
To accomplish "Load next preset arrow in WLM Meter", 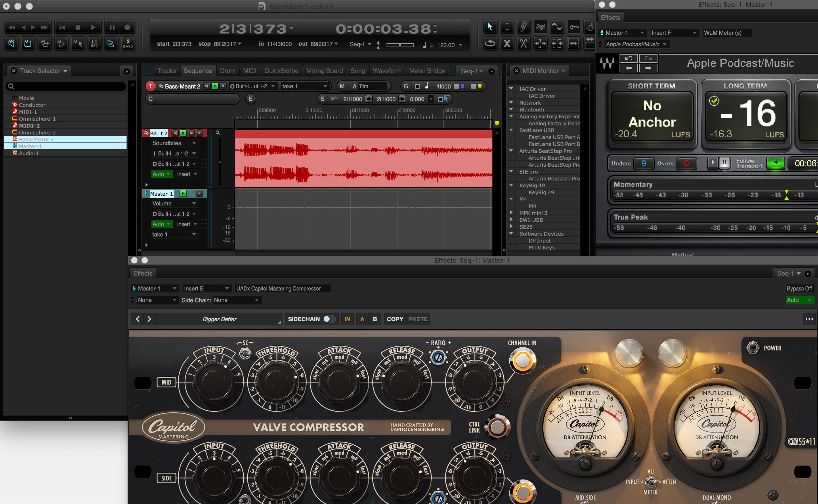I will 648,68.
